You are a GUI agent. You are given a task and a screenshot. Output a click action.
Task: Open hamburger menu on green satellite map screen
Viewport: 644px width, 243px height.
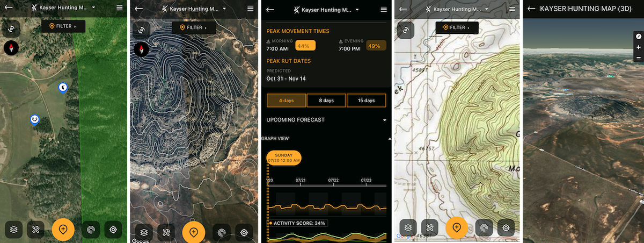tap(119, 8)
